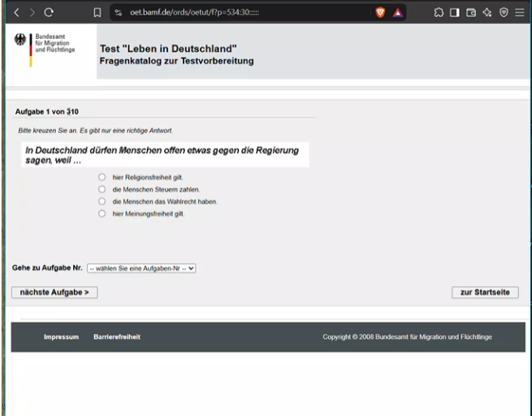The image size is (532, 416).
Task: Click the 'zur Startseite' button
Action: coord(485,292)
